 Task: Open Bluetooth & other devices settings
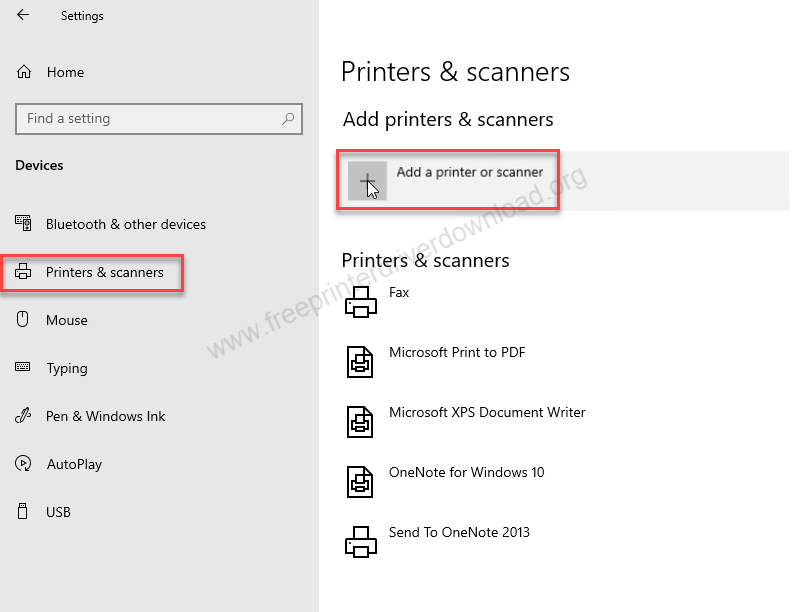point(126,224)
